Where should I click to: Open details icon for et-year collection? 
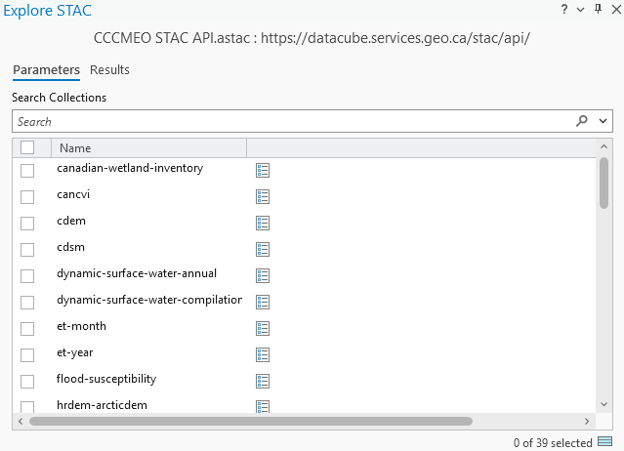[x=263, y=355]
